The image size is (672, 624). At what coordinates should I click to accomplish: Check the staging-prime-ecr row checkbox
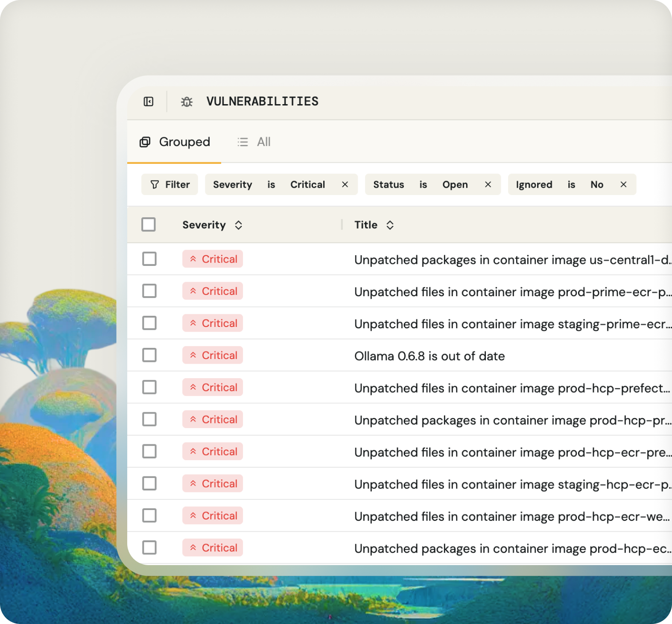(x=149, y=323)
